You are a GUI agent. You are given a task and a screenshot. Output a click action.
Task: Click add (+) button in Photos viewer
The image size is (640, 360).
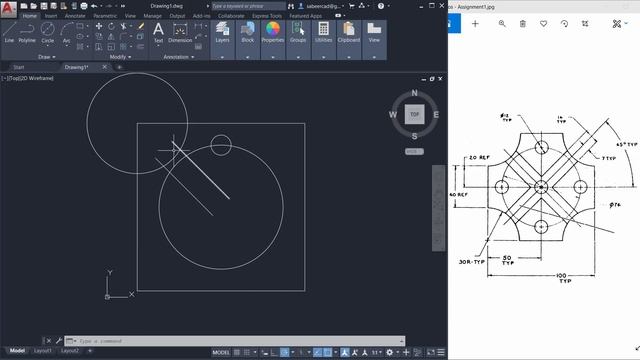475,24
